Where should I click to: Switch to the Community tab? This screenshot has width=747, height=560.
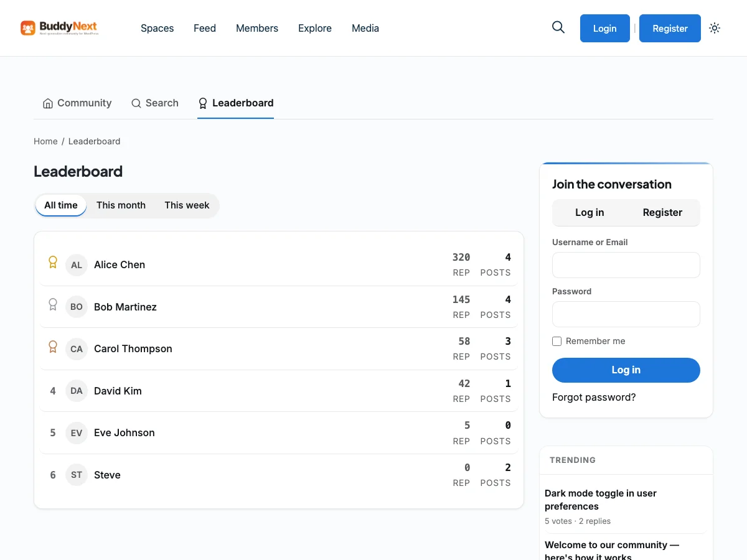(x=77, y=103)
